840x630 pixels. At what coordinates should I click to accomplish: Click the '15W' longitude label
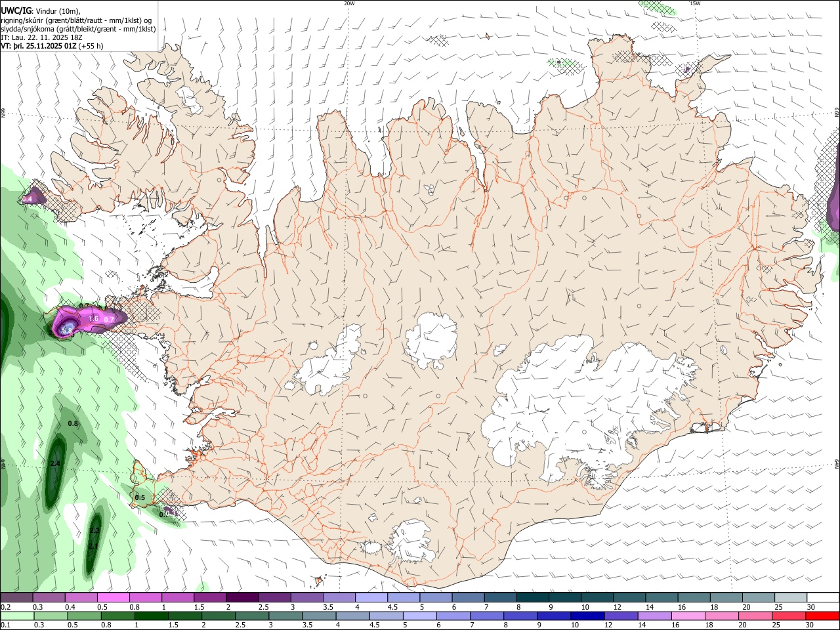695,3
